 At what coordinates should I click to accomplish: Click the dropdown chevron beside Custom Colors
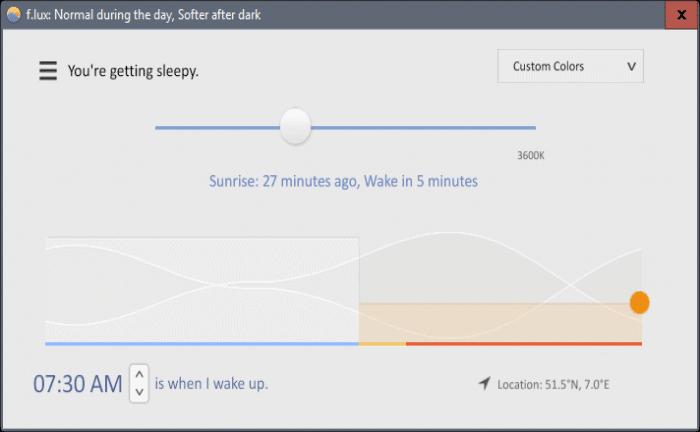tap(631, 66)
